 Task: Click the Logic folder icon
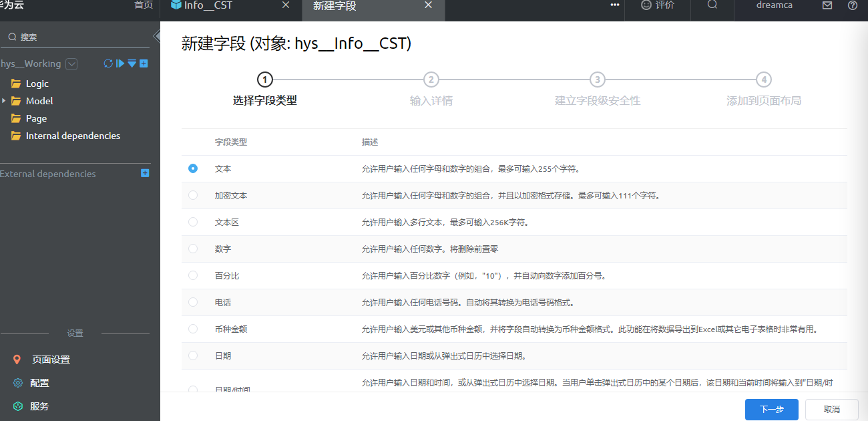click(x=16, y=84)
